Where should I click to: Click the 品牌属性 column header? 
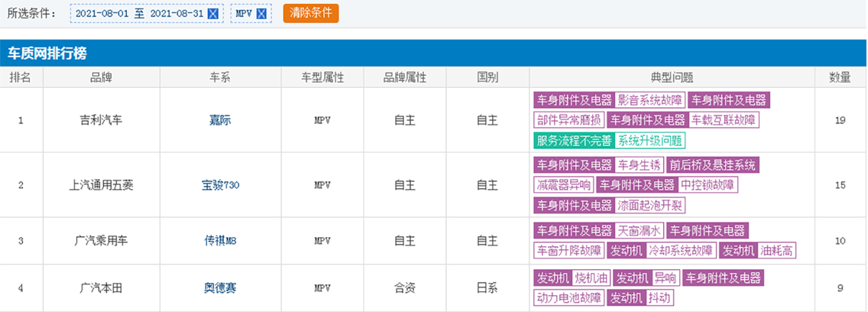(405, 77)
